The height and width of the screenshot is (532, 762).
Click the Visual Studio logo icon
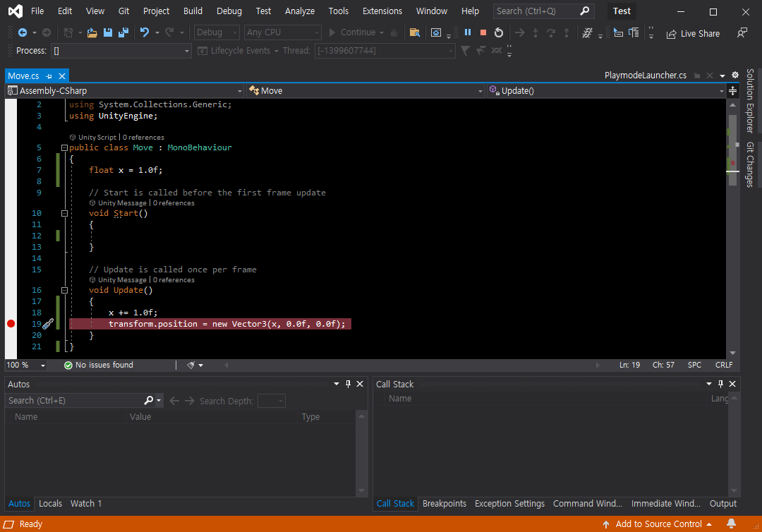click(x=15, y=11)
